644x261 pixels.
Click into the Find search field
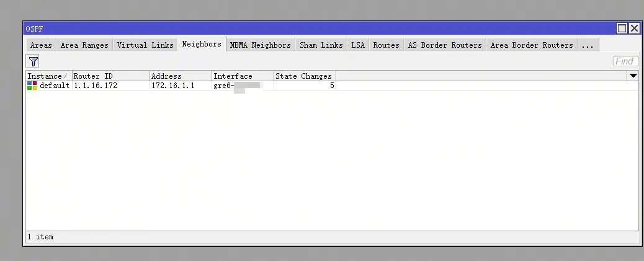(x=625, y=61)
